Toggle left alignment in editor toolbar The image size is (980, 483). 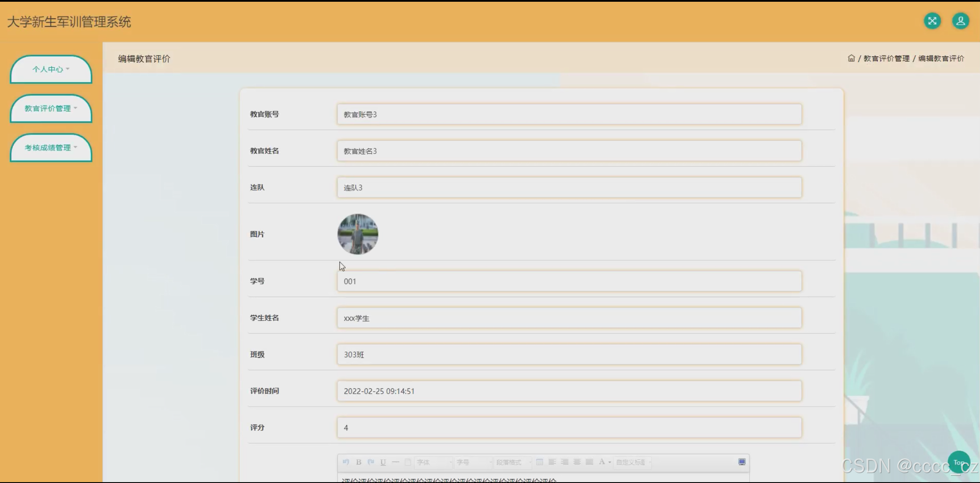click(x=552, y=462)
